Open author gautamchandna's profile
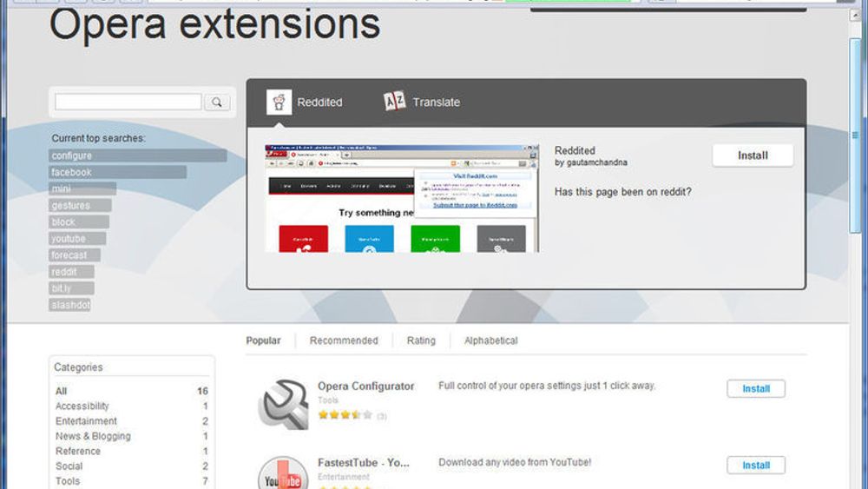This screenshot has height=489, width=868. click(597, 162)
